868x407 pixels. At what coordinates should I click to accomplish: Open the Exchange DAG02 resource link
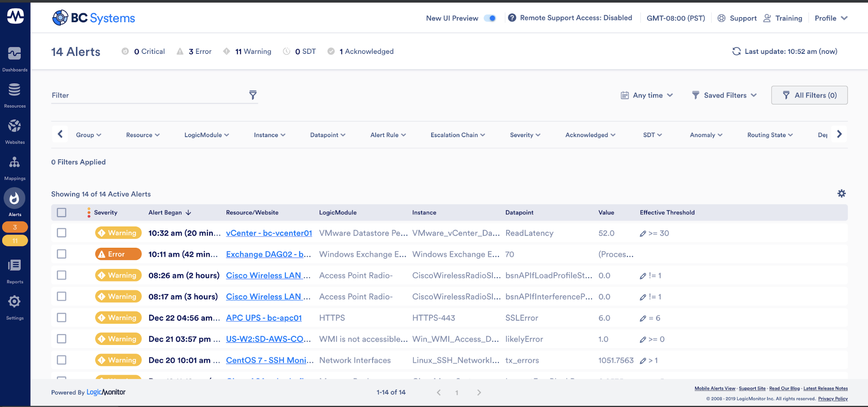268,254
